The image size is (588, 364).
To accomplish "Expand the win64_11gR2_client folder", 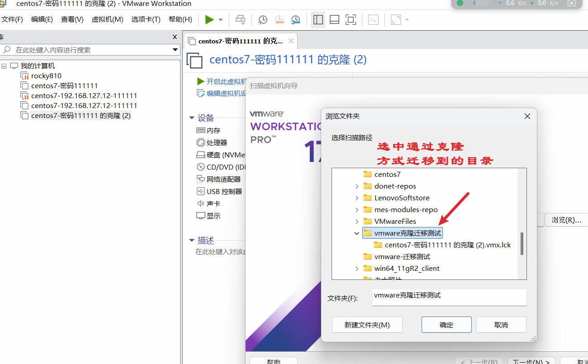I will (357, 269).
